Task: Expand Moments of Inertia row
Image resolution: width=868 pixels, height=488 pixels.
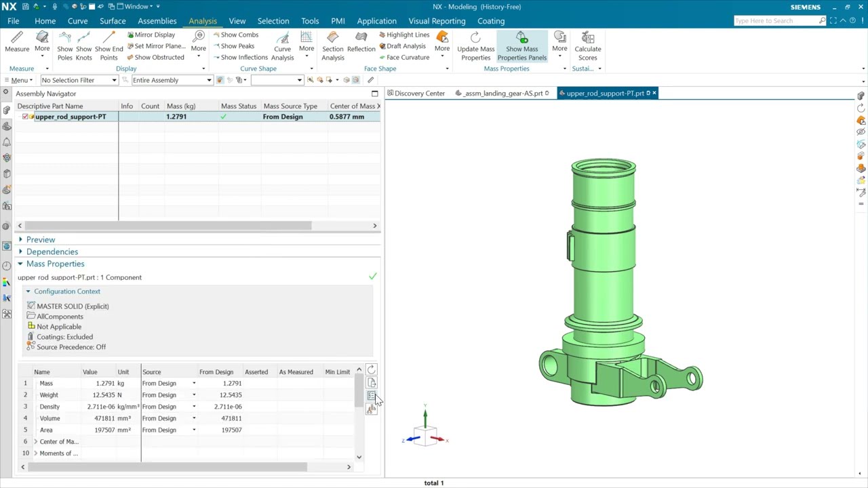Action: [x=35, y=453]
